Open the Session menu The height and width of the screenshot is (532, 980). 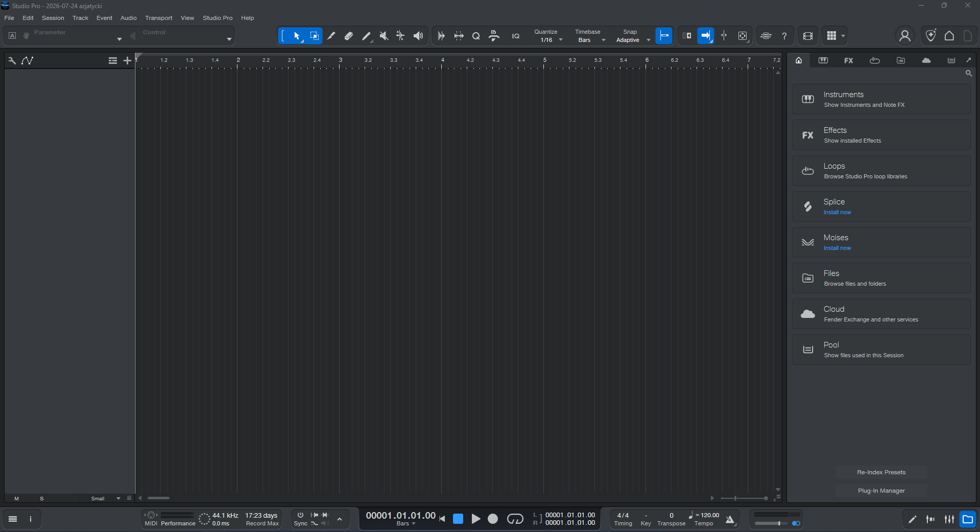tap(53, 18)
